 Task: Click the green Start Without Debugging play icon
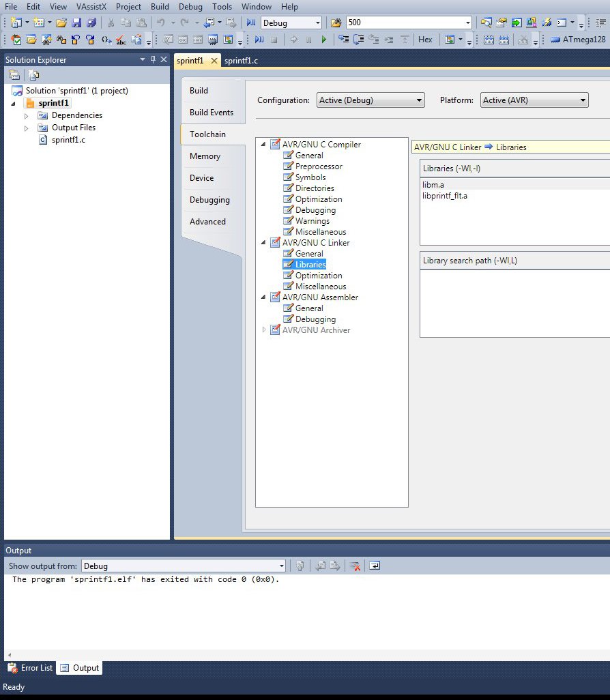pyautogui.click(x=323, y=40)
